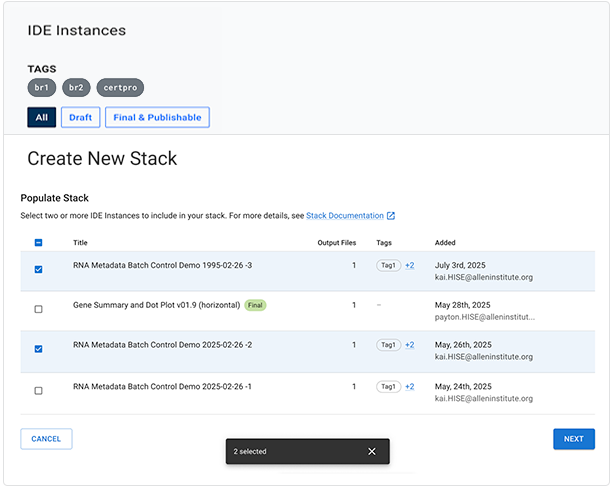Viewport: 612px width, 488px height.
Task: Check the Gene Summary and Dot Plot row
Action: (38, 309)
